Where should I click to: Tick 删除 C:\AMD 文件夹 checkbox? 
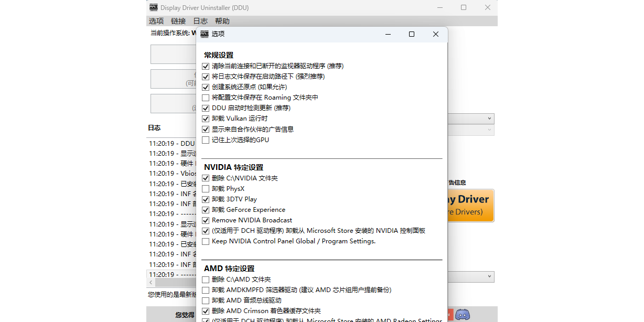point(206,280)
